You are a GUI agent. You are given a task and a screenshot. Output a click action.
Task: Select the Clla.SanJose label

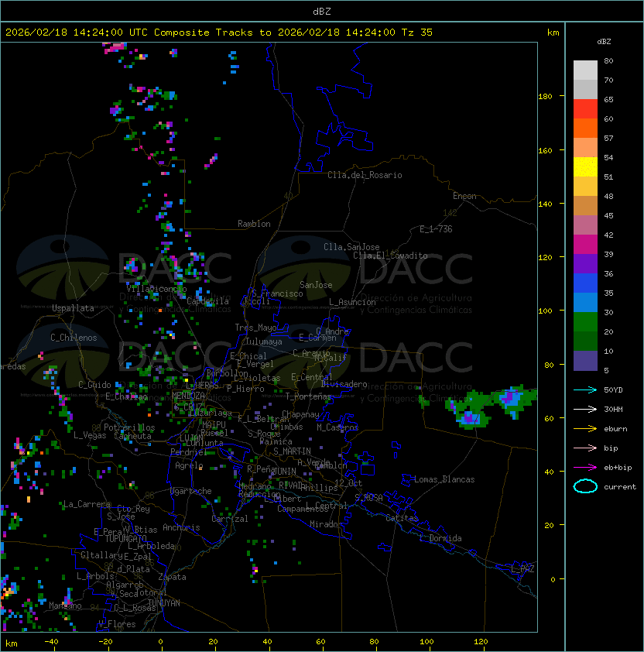point(351,248)
